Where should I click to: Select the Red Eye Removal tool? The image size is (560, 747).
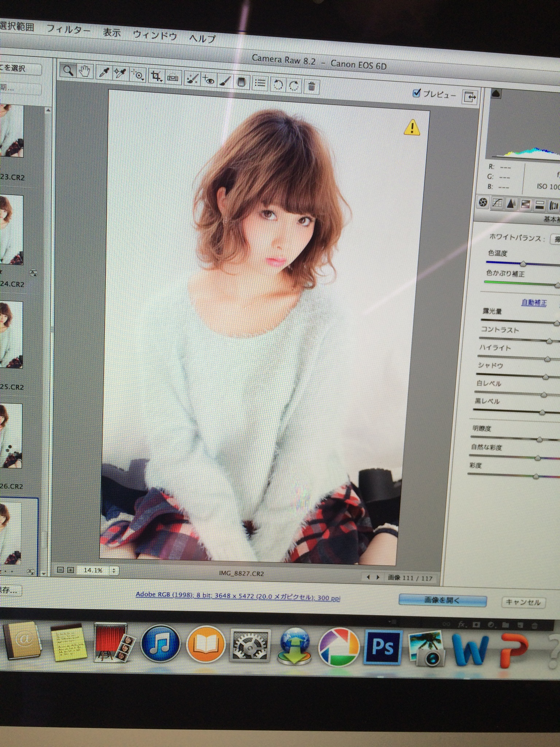[209, 80]
